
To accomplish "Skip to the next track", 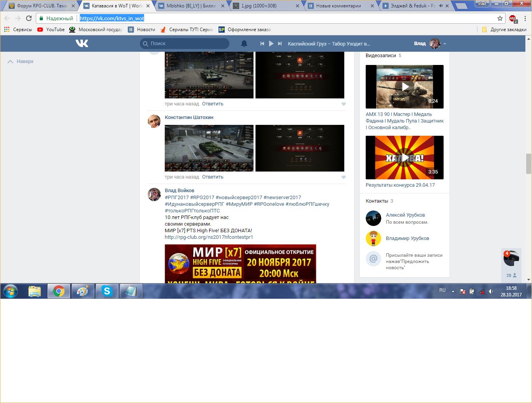I will click(x=280, y=44).
